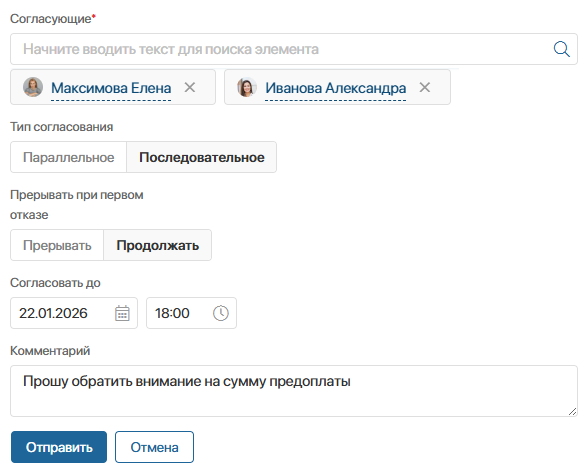This screenshot has width=583, height=471.
Task: Choose Прерывать on first refusal
Action: (57, 245)
